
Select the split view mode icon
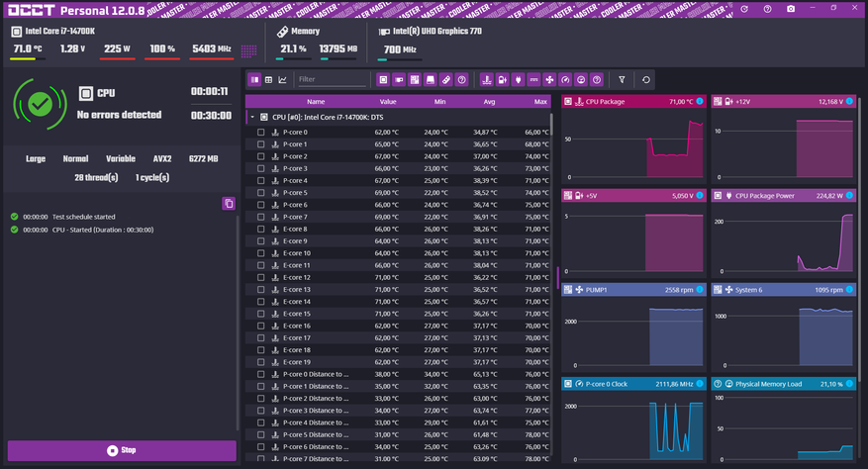[254, 79]
